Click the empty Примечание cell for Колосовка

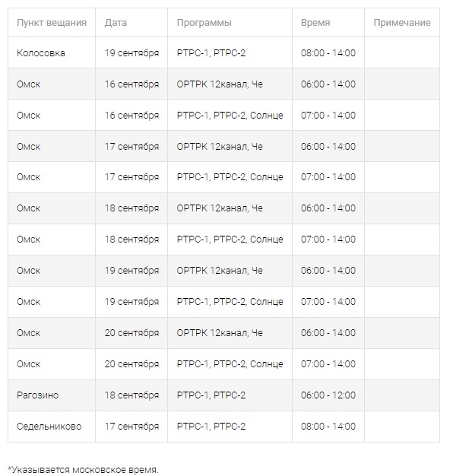(x=402, y=52)
